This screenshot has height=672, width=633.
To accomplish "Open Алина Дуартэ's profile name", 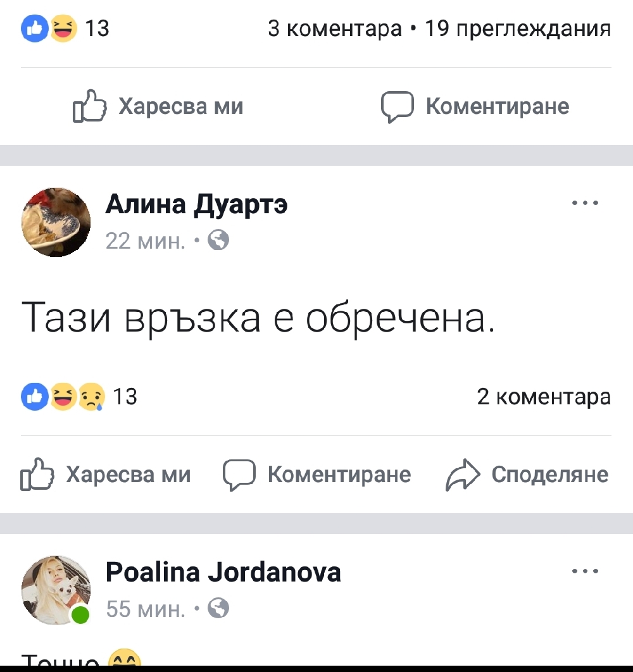I will pos(196,204).
